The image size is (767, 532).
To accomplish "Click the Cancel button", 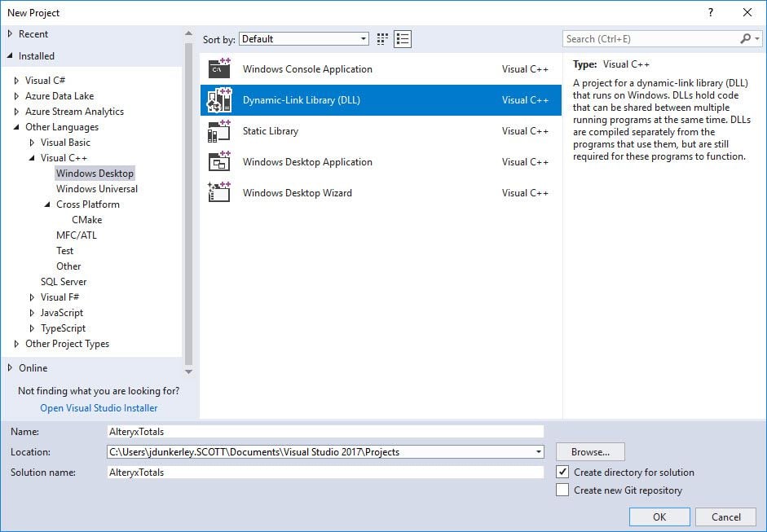I will [726, 517].
